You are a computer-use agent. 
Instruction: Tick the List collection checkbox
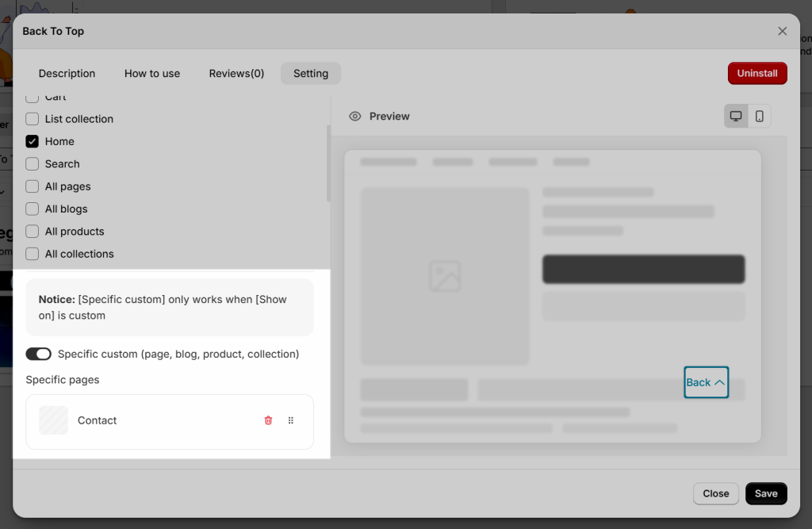coord(32,119)
